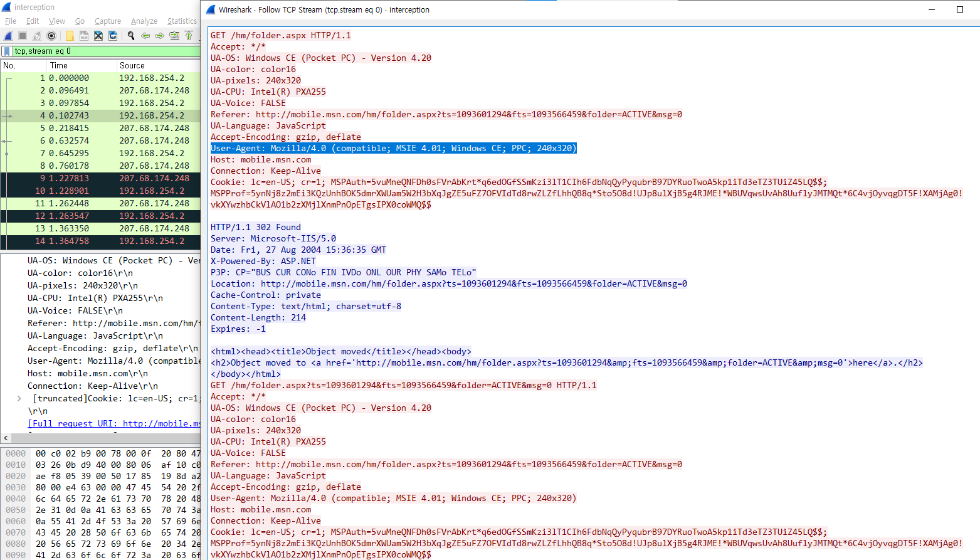This screenshot has height=560, width=980.
Task: Open the Analyze menu
Action: click(144, 21)
